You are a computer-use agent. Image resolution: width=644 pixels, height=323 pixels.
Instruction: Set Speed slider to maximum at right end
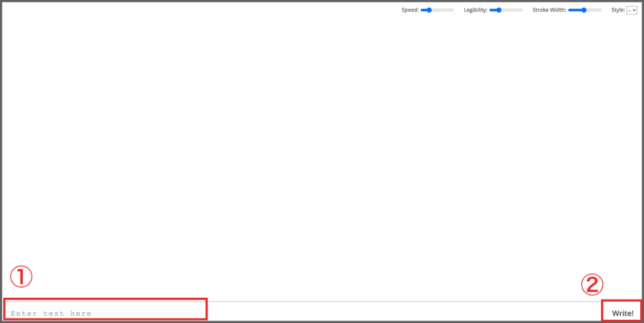pos(453,10)
